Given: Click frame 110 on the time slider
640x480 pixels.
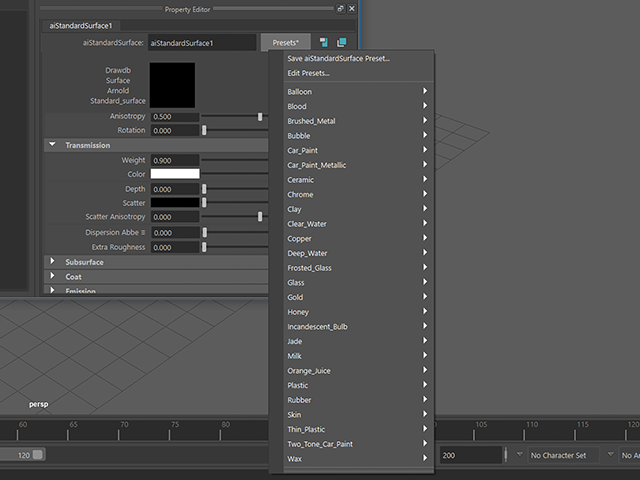Looking at the screenshot, I should point(532,424).
